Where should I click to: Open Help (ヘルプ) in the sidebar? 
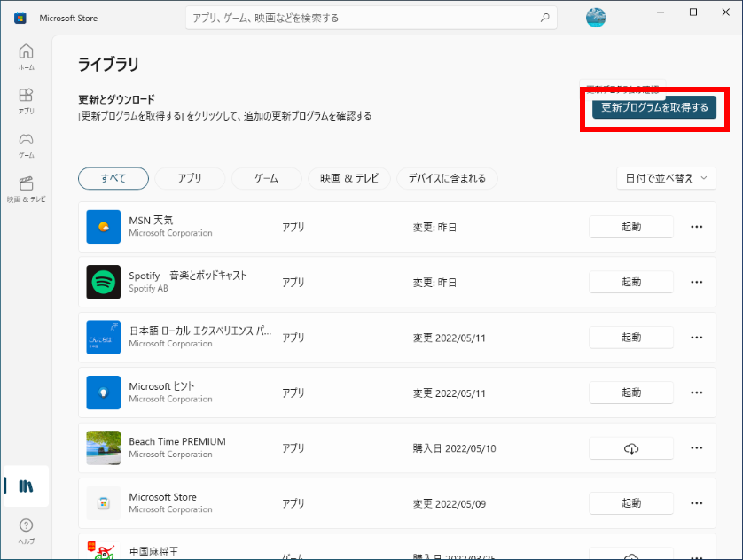pyautogui.click(x=26, y=531)
